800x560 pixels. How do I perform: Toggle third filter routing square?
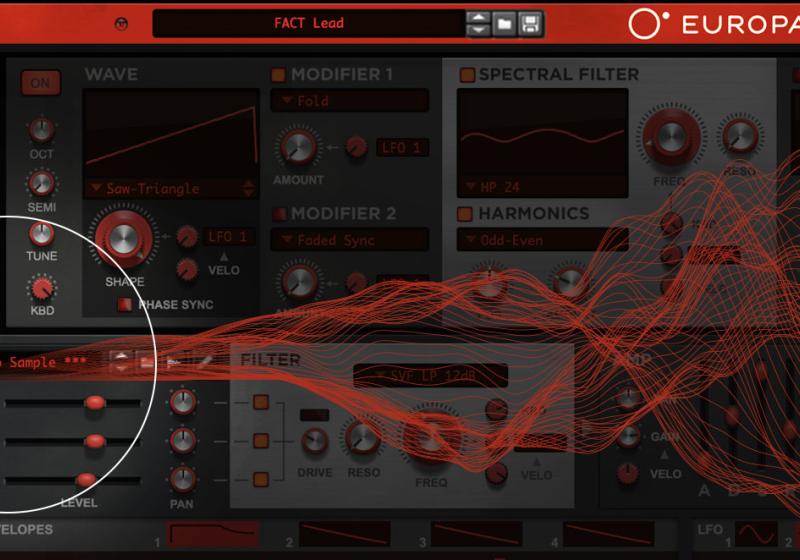(x=261, y=479)
